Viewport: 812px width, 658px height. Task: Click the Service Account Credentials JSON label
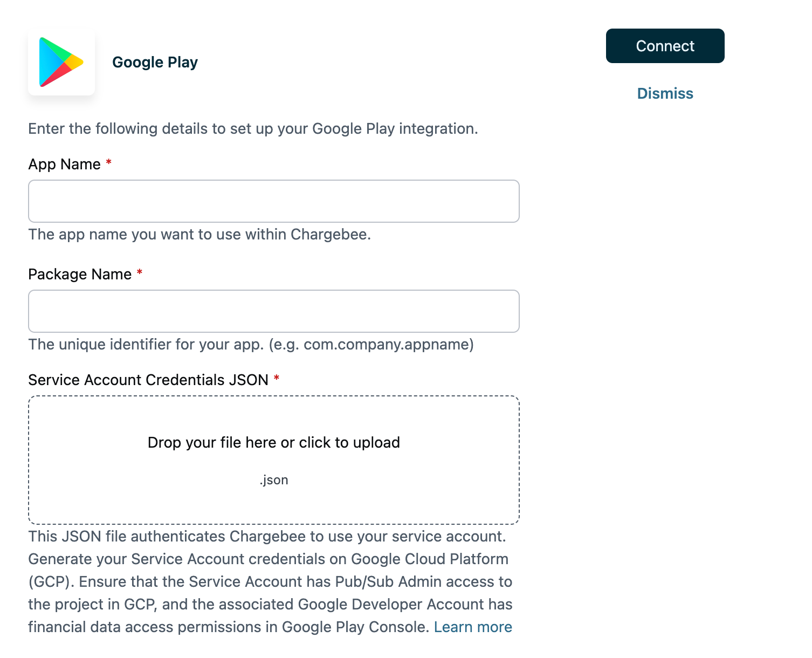point(148,380)
